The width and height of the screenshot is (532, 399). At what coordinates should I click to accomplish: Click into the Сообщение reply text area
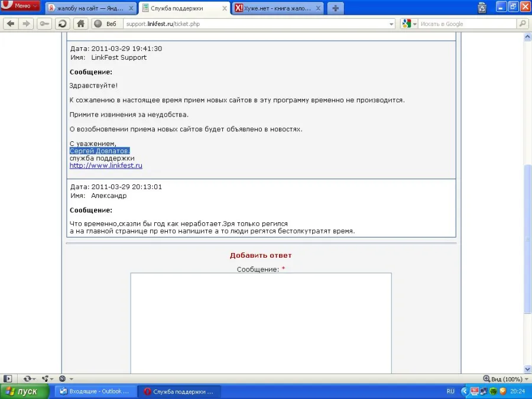click(x=261, y=323)
